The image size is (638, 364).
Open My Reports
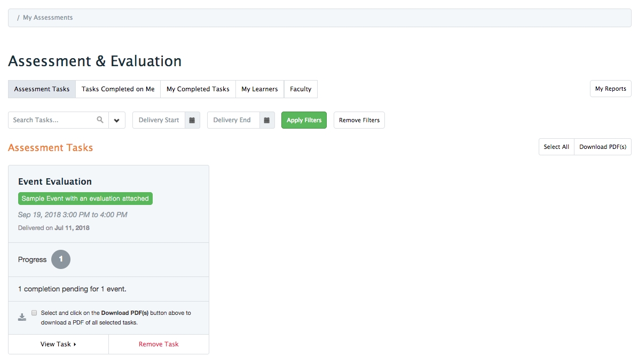pos(610,89)
